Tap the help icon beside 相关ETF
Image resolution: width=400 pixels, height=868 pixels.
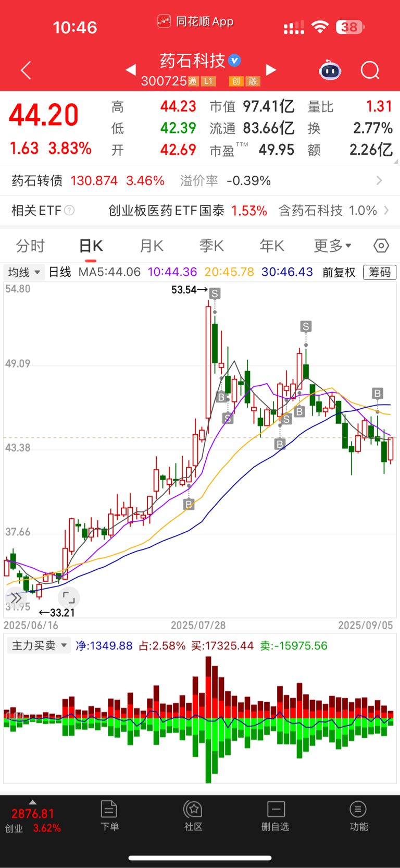tap(69, 210)
